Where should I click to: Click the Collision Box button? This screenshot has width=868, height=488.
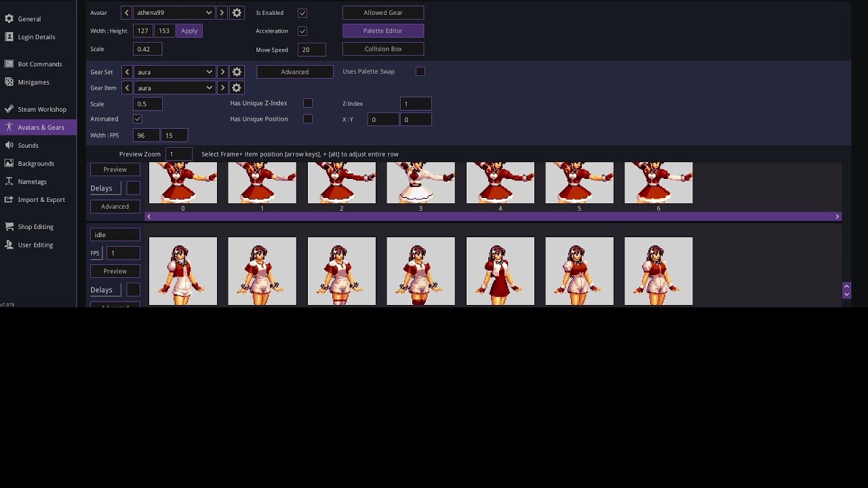383,49
